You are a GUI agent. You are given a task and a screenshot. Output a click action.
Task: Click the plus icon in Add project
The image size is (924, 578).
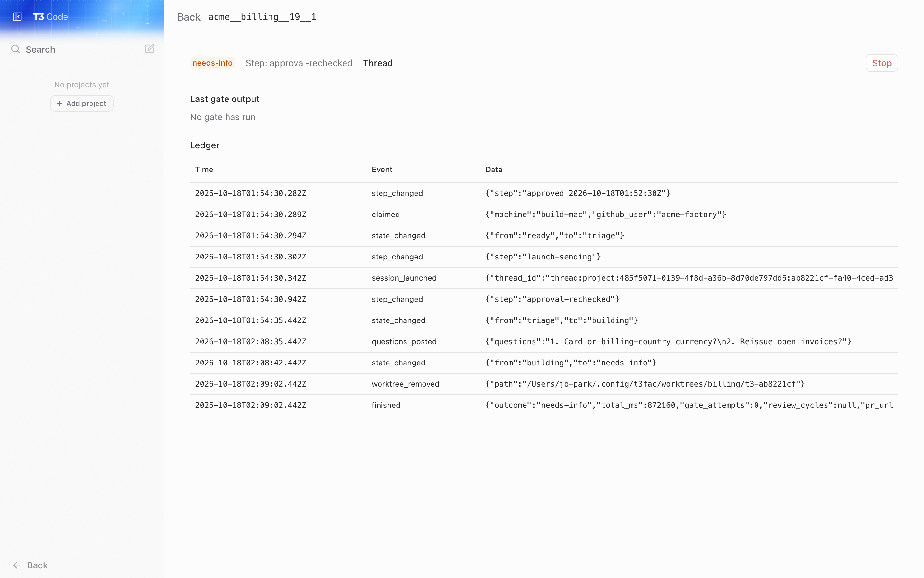(x=60, y=104)
